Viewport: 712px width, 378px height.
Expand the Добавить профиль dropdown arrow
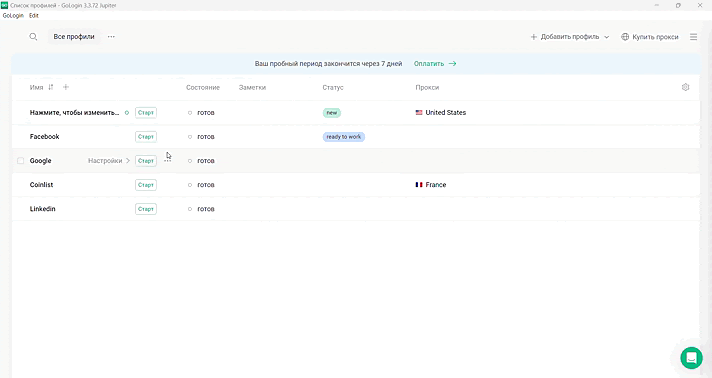click(x=607, y=37)
